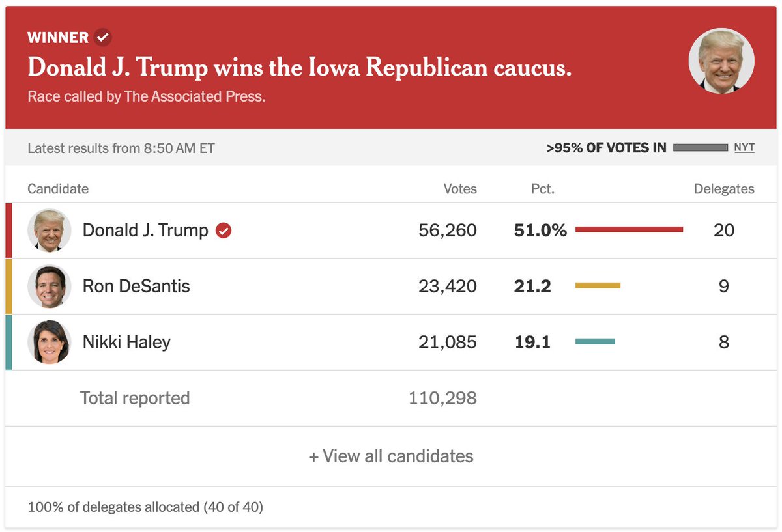Click Trump's red percentage bar
The width and height of the screenshot is (782, 532).
tap(630, 229)
